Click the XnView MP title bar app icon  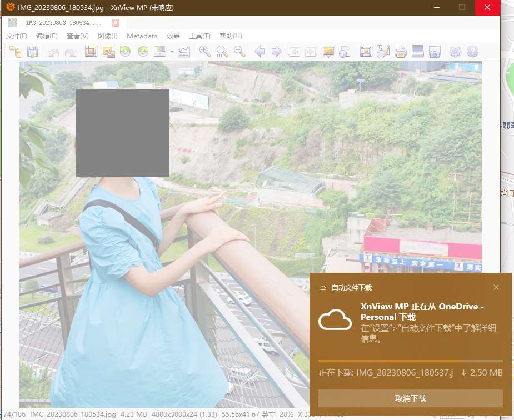pos(10,7)
